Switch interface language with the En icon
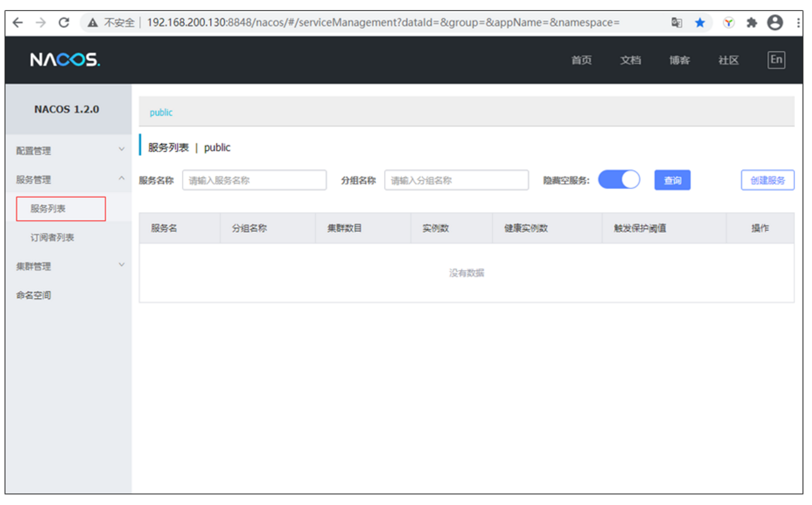This screenshot has width=812, height=505. [776, 59]
